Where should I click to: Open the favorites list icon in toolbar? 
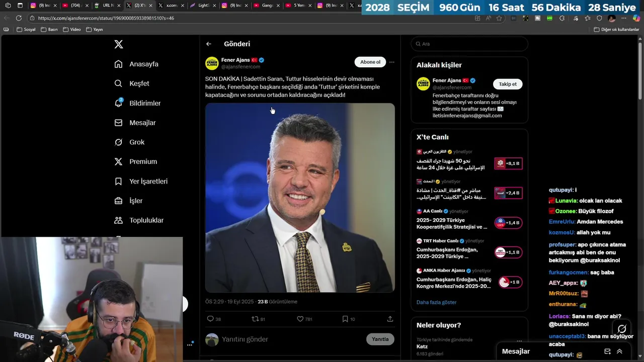(587, 18)
